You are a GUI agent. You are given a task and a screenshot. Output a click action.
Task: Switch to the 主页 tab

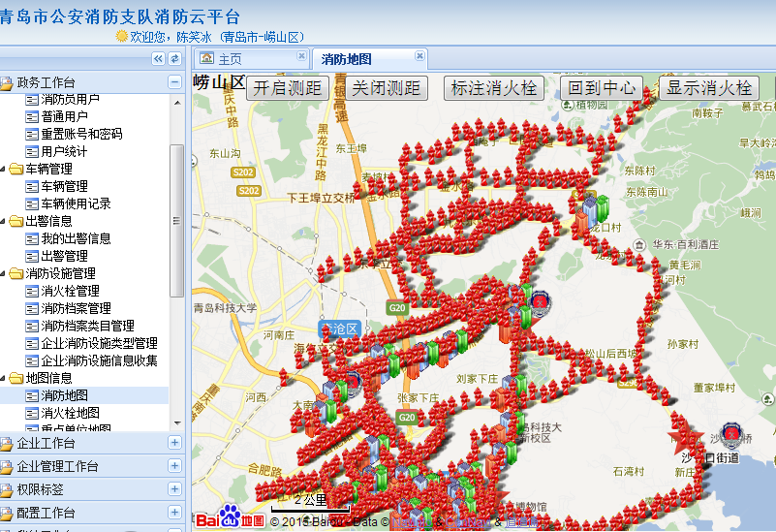pyautogui.click(x=231, y=59)
